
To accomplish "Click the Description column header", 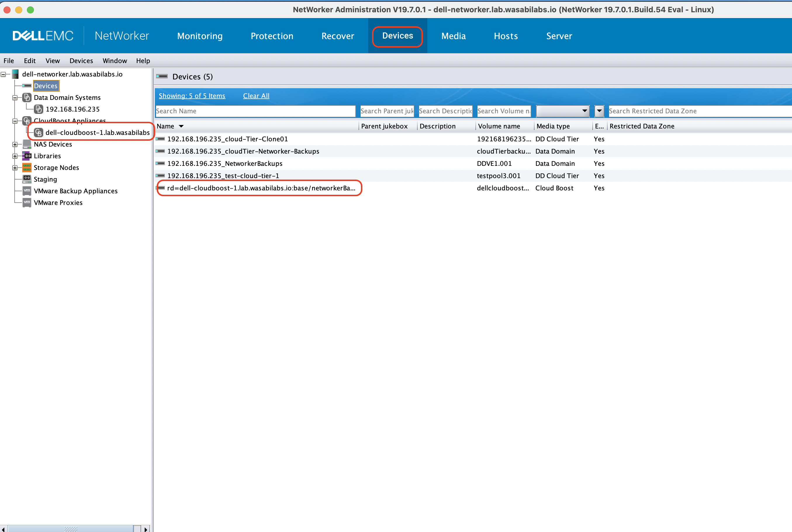I will [446, 126].
